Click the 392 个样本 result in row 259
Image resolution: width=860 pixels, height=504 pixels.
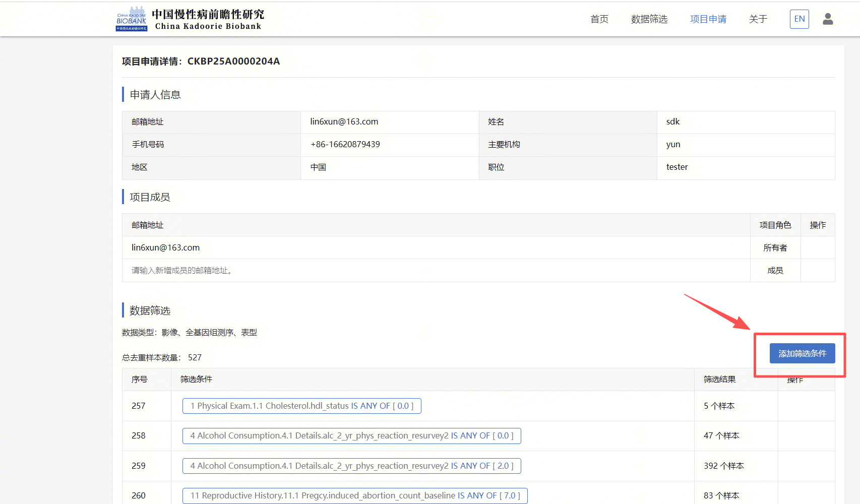(x=723, y=466)
